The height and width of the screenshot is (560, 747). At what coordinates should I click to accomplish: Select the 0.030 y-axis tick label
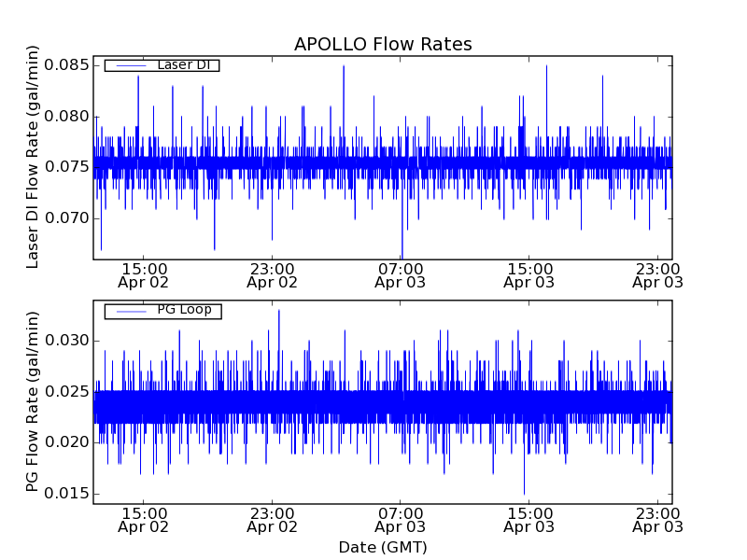pos(66,341)
